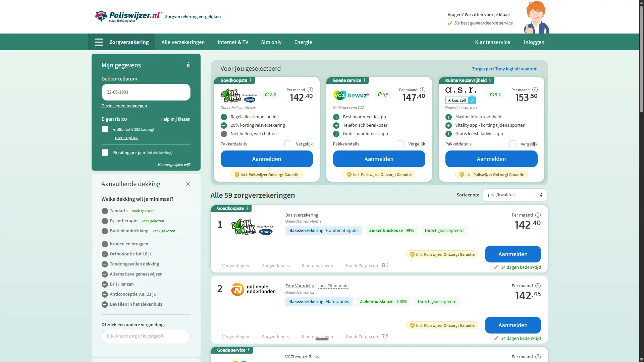This screenshot has height=362, width=644.
Task: Go to Sim only section
Action: point(271,42)
